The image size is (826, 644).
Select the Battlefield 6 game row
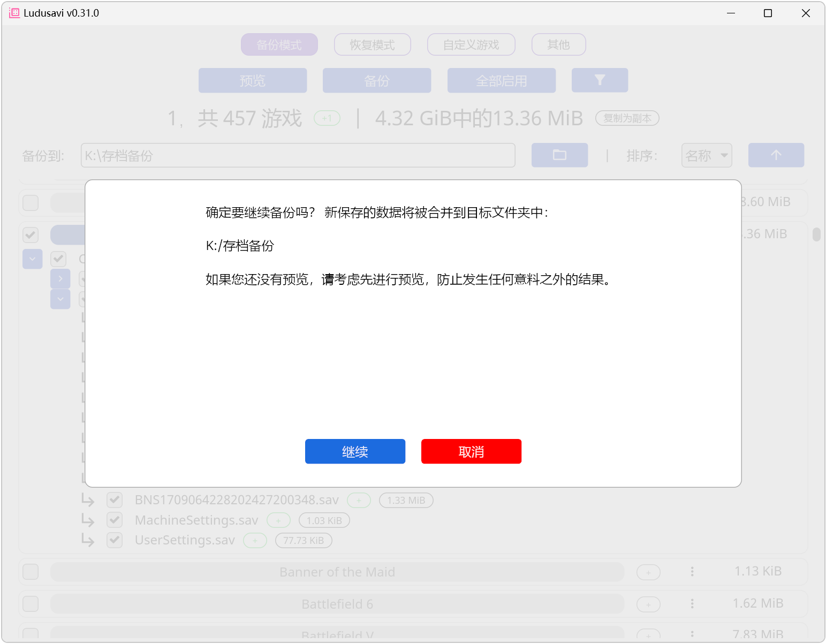pos(337,604)
